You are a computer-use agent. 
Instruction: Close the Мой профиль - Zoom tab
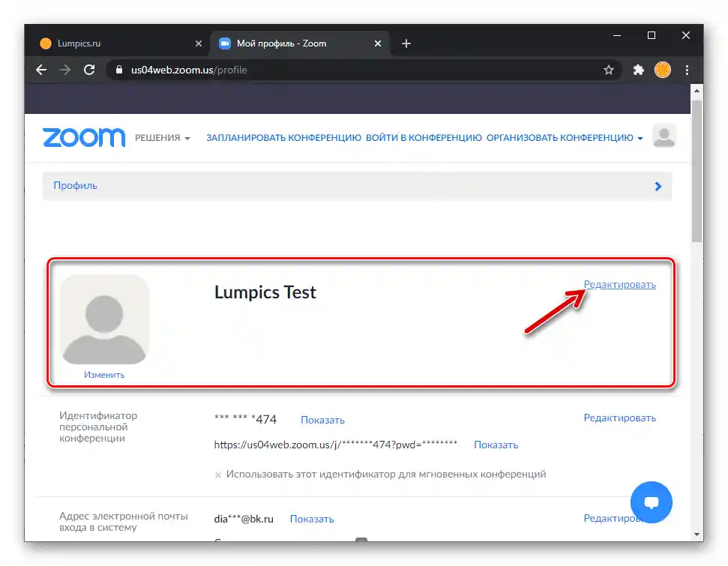[x=378, y=43]
